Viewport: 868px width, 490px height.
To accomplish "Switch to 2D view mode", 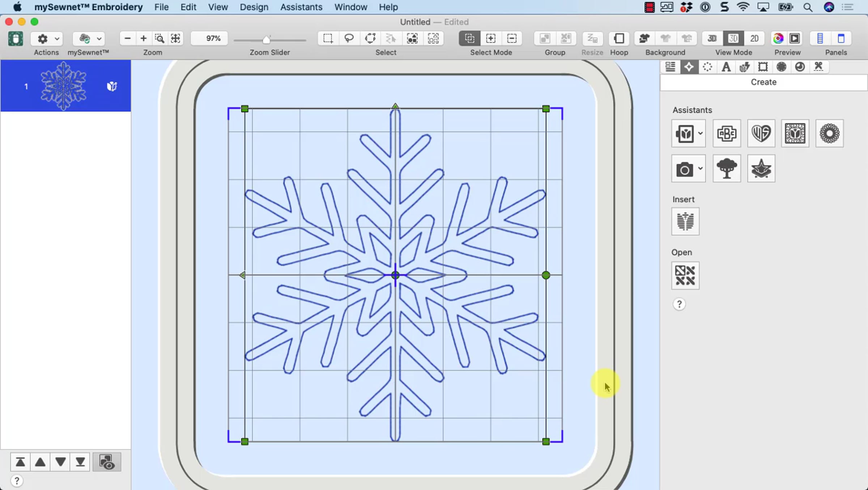I will [x=754, y=38].
